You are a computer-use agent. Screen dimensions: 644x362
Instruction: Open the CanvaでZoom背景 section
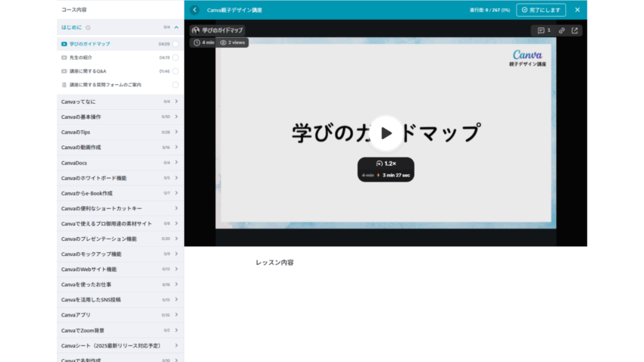pyautogui.click(x=120, y=330)
